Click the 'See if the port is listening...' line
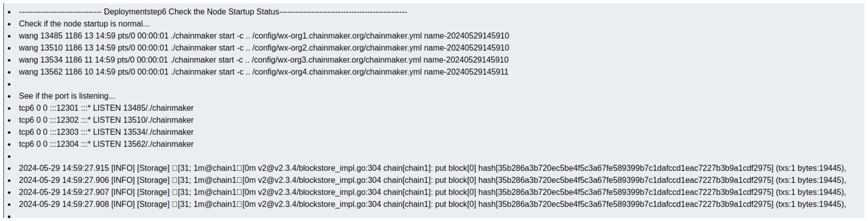Viewport: 868px width, 221px height. coord(67,96)
